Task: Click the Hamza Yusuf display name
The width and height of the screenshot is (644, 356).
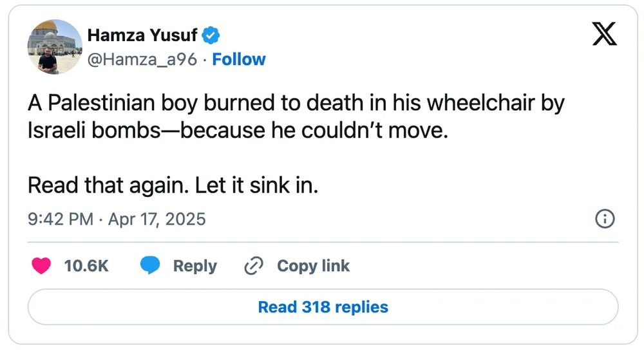Action: 142,35
